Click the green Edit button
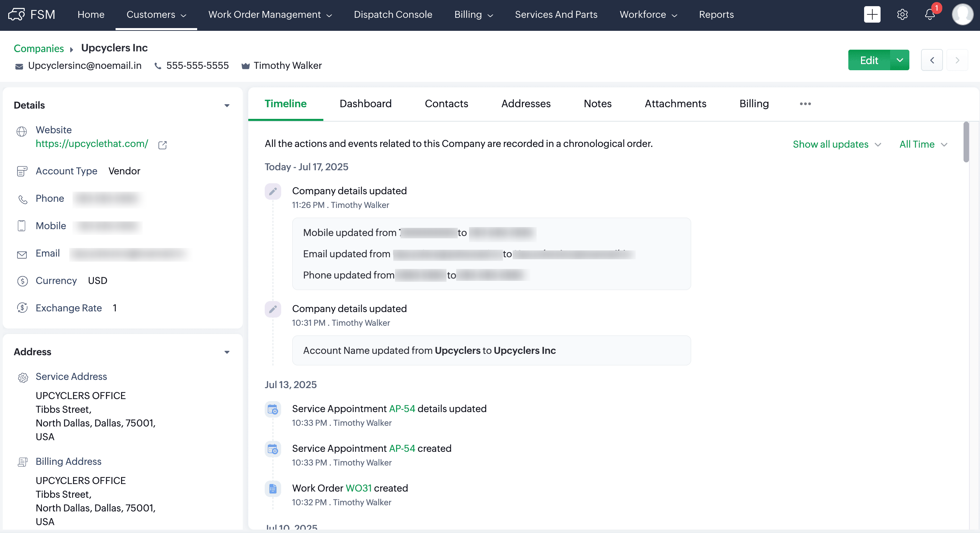The image size is (980, 533). click(x=869, y=60)
